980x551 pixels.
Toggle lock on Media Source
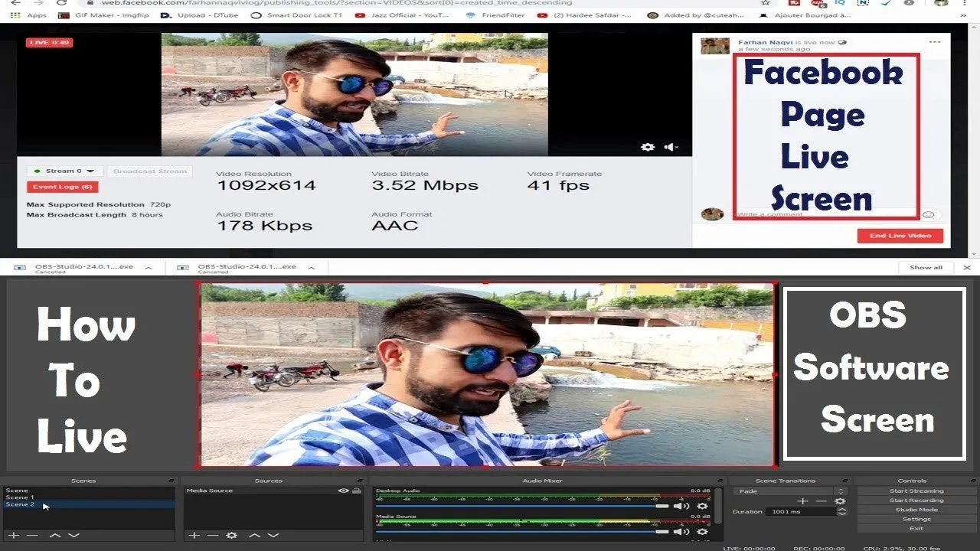(356, 491)
